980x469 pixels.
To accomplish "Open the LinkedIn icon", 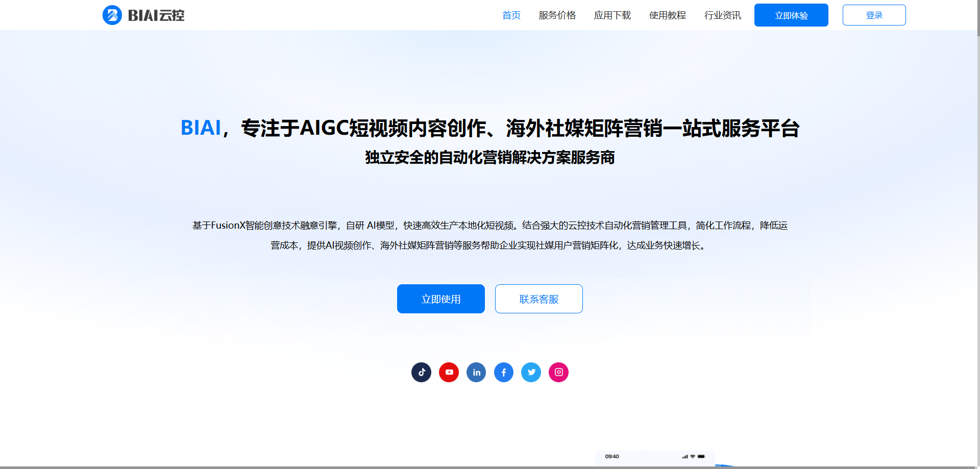I will 476,372.
